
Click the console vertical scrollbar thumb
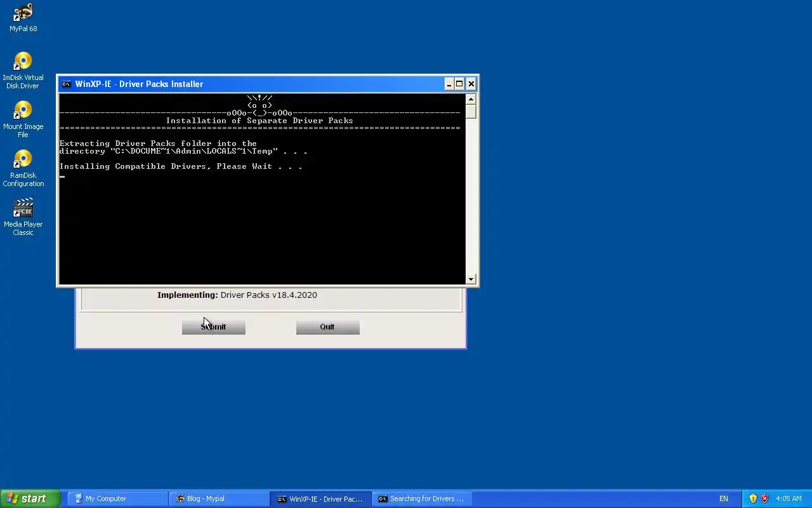pos(471,111)
